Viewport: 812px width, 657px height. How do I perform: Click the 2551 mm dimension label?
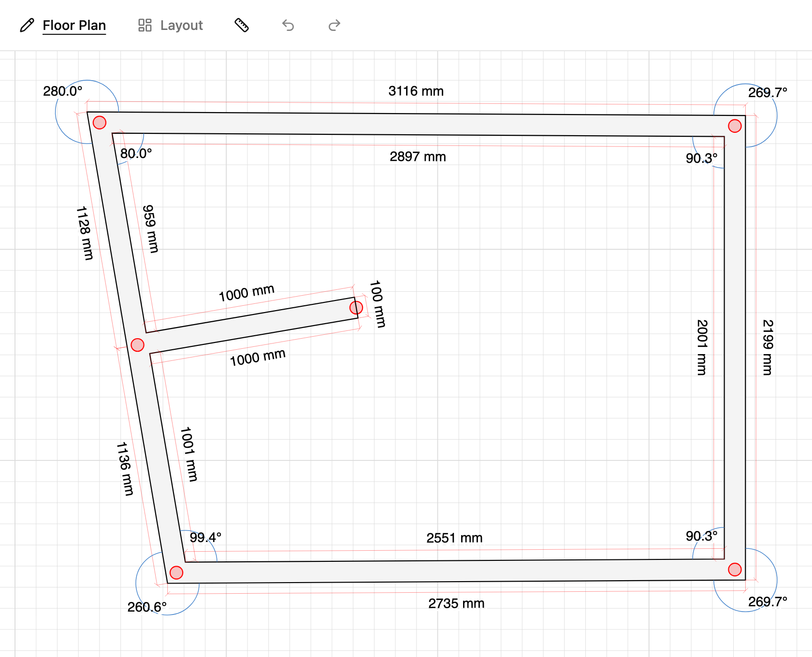454,538
